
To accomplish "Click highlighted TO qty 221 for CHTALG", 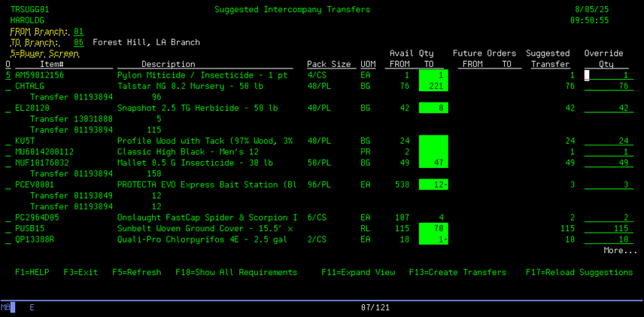I will 433,87.
